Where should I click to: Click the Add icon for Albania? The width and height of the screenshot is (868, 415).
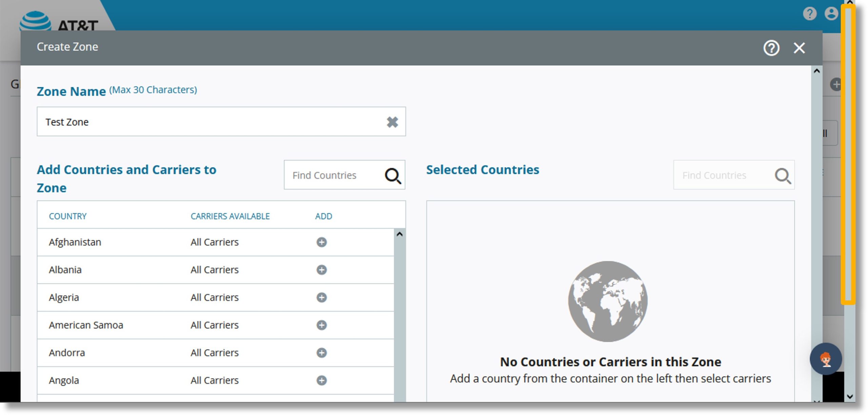(321, 269)
